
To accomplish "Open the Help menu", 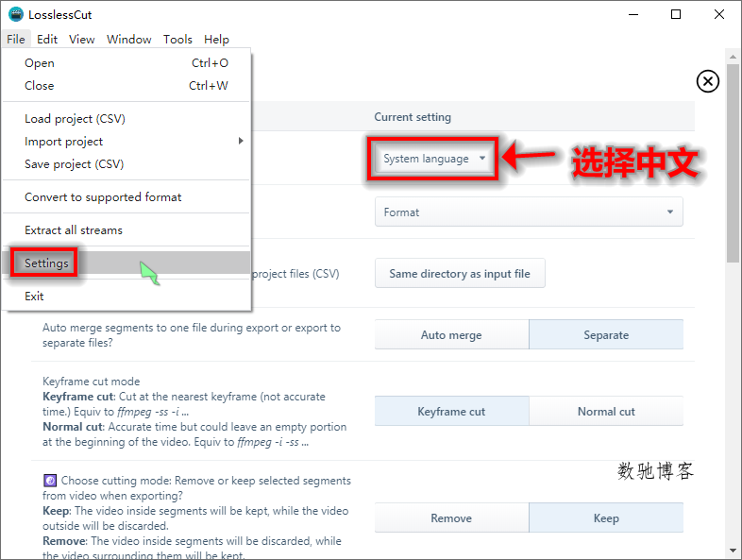I will coord(216,40).
